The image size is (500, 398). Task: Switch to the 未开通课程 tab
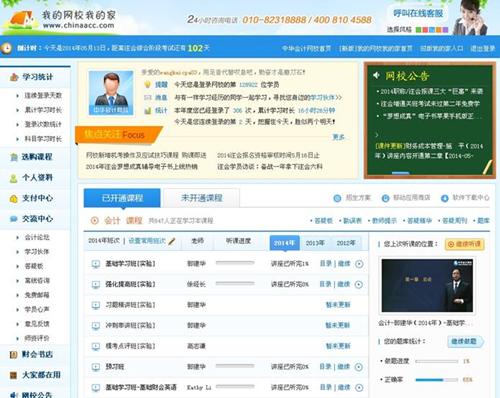(x=201, y=198)
